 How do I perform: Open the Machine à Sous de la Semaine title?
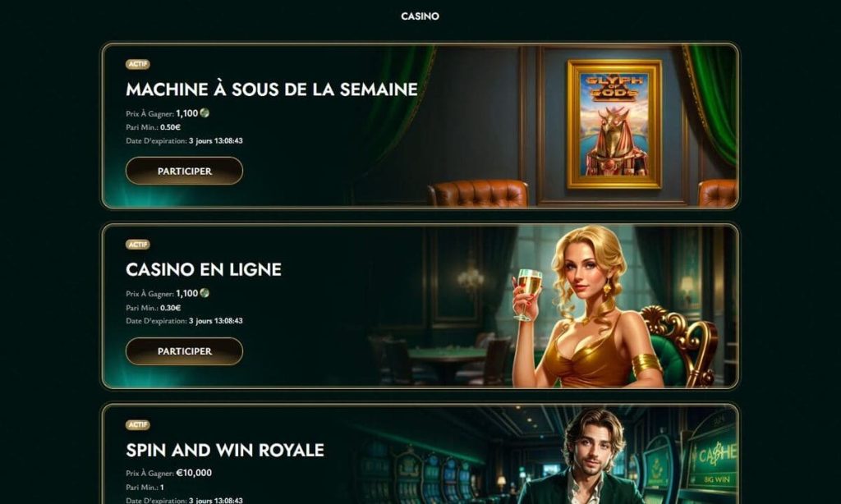click(x=271, y=89)
